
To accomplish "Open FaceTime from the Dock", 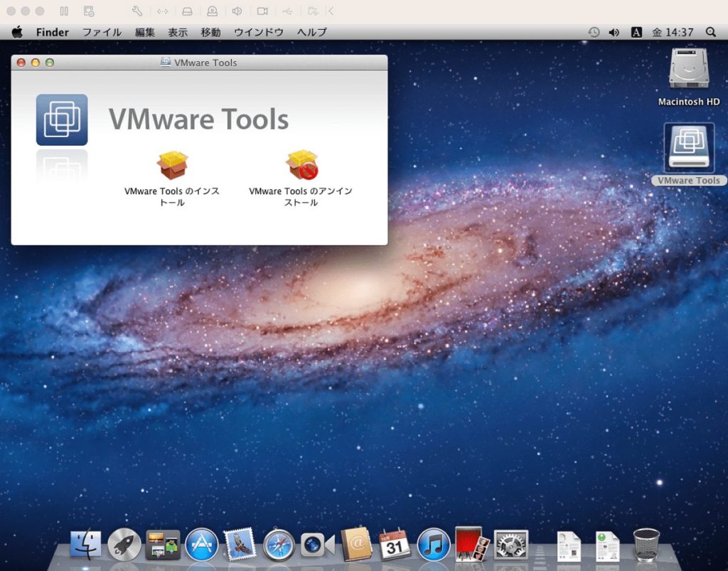I will point(318,544).
